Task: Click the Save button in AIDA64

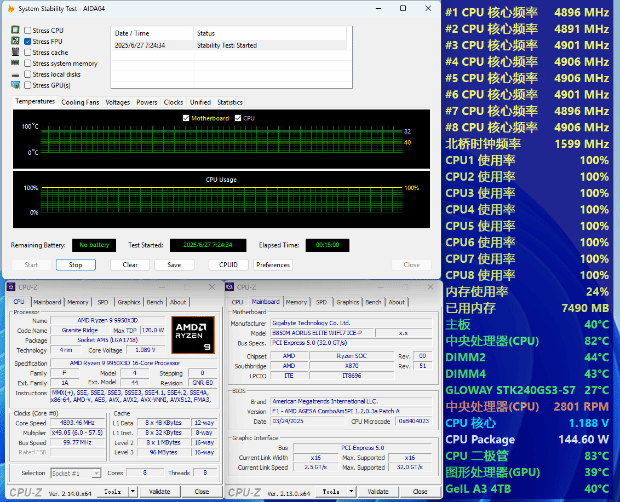Action: click(174, 265)
